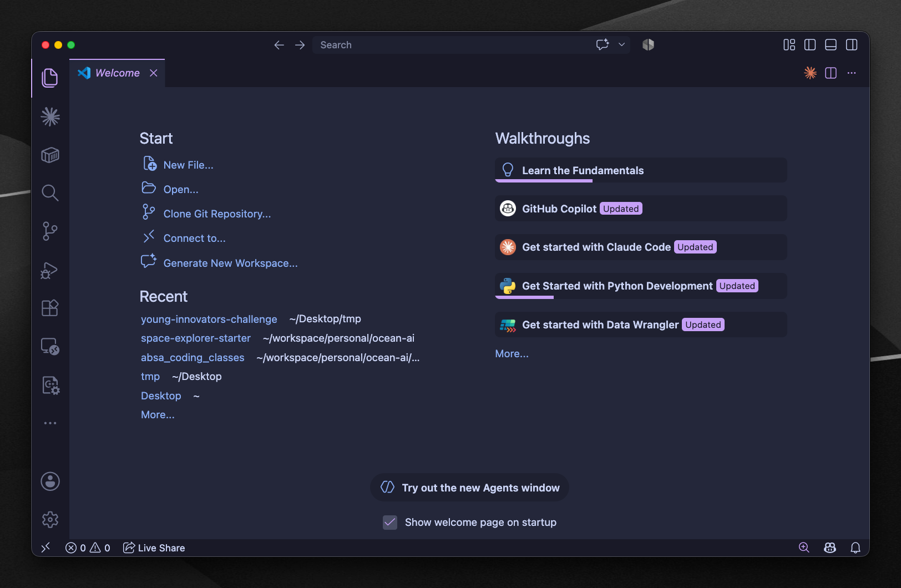
Task: Show more walkthroughs via More...
Action: [512, 354]
